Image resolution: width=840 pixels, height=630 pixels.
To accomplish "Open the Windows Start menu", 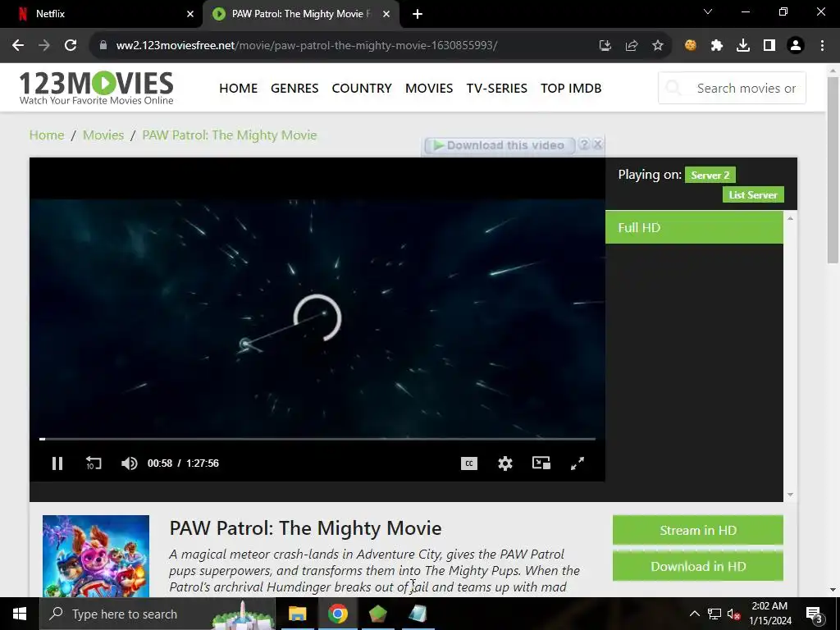I will tap(20, 614).
